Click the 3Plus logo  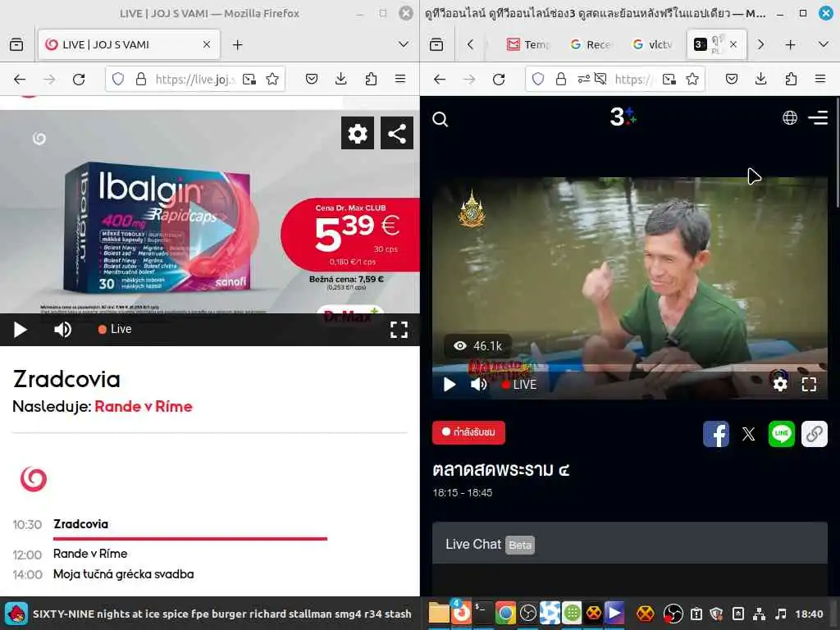[623, 116]
